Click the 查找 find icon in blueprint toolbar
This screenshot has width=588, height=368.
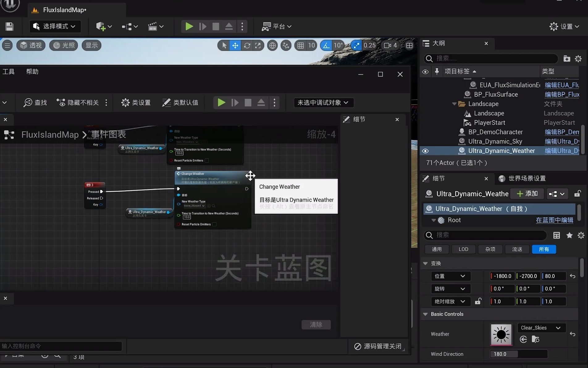pyautogui.click(x=35, y=102)
